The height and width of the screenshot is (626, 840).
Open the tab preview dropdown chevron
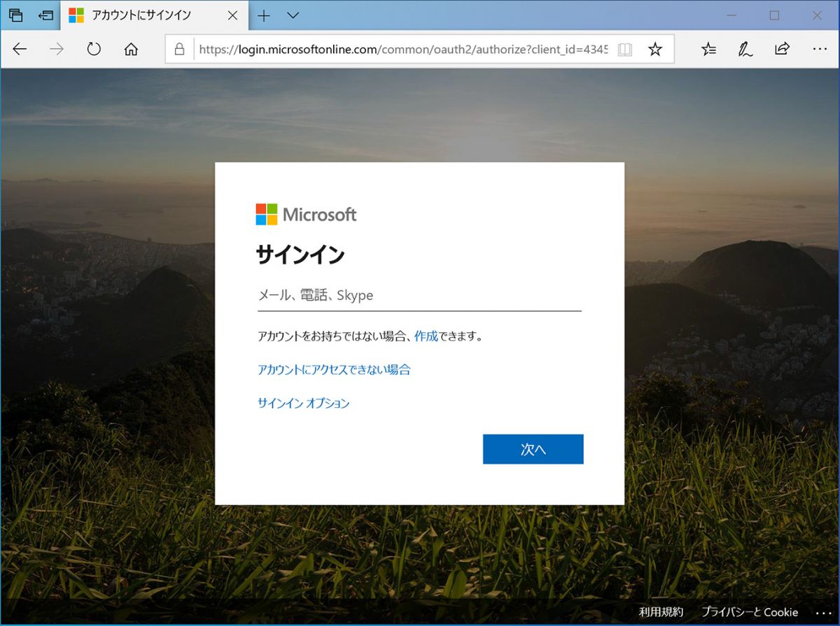click(x=293, y=15)
